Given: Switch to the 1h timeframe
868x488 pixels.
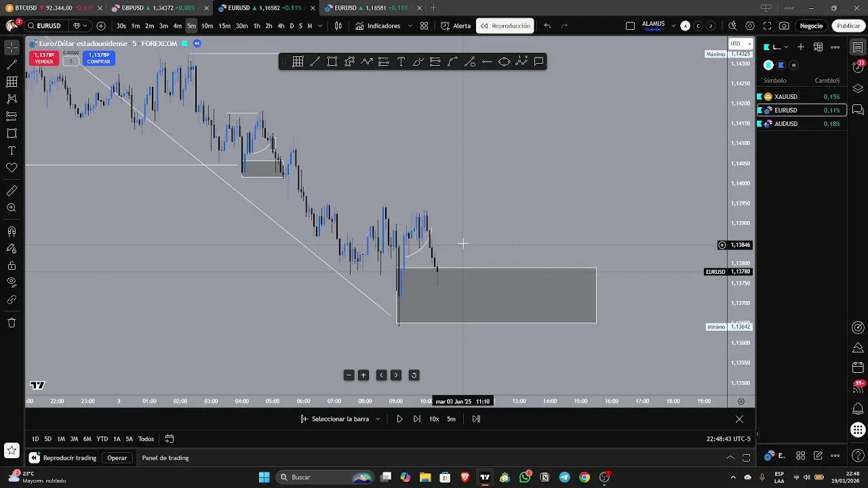Looking at the screenshot, I should [257, 26].
